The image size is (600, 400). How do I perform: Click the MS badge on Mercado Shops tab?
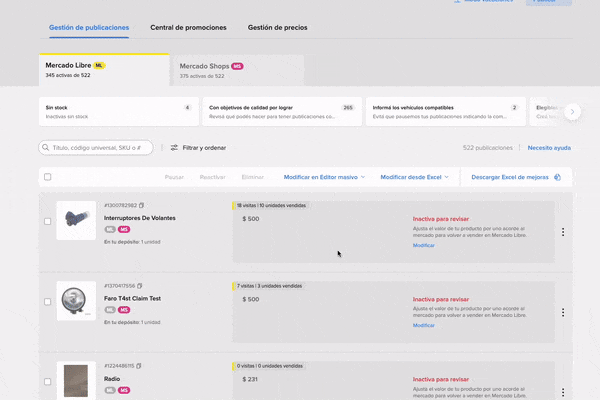237,66
